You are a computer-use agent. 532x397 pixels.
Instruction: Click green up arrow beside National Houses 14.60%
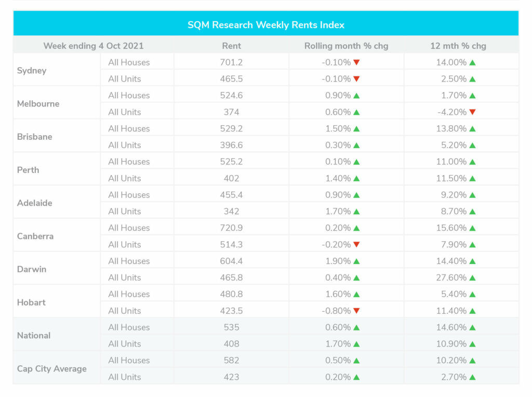point(472,327)
